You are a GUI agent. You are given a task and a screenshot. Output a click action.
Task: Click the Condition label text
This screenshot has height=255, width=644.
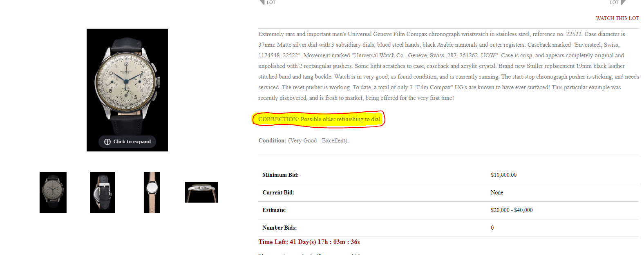coord(273,140)
